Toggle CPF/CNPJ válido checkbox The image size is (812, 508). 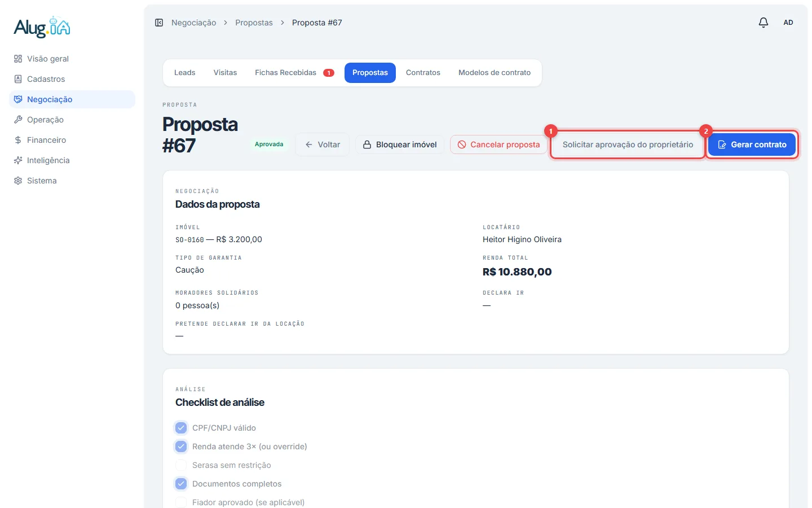(181, 428)
